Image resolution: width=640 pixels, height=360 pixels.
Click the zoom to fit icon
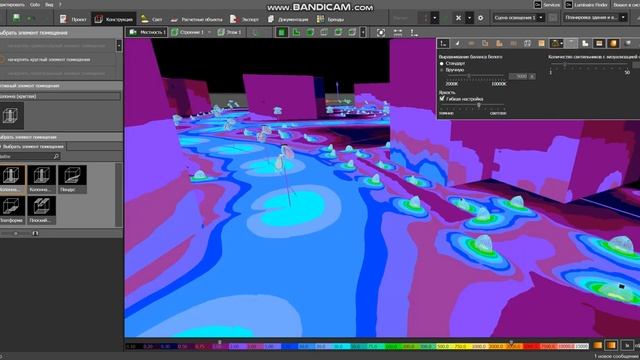point(380,33)
